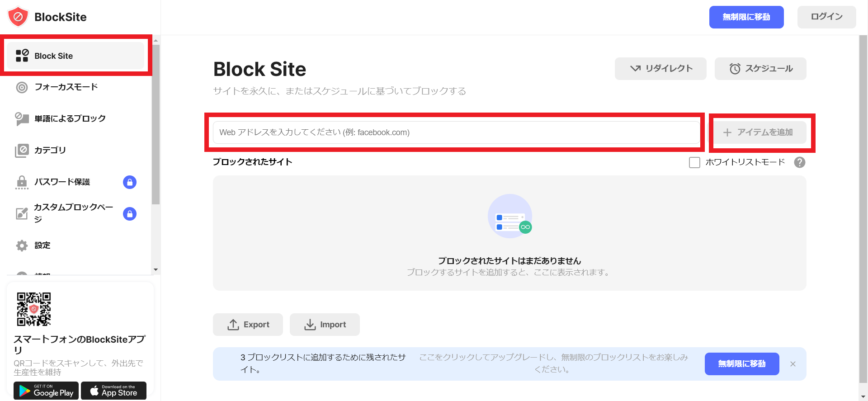Open スケジュール settings

coord(760,69)
